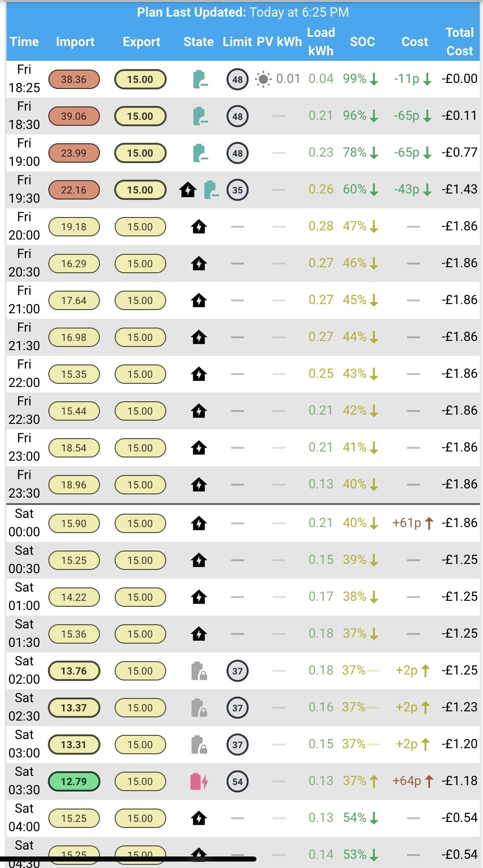
Task: Click the locked battery icon at Sat 03:00
Action: click(199, 745)
